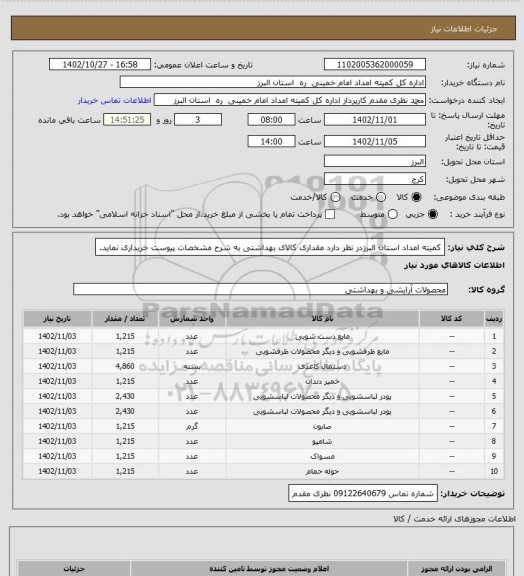Screen dimensions: 524x576
Task: Select the row 5 laundry powder name cell
Action: (322, 396)
